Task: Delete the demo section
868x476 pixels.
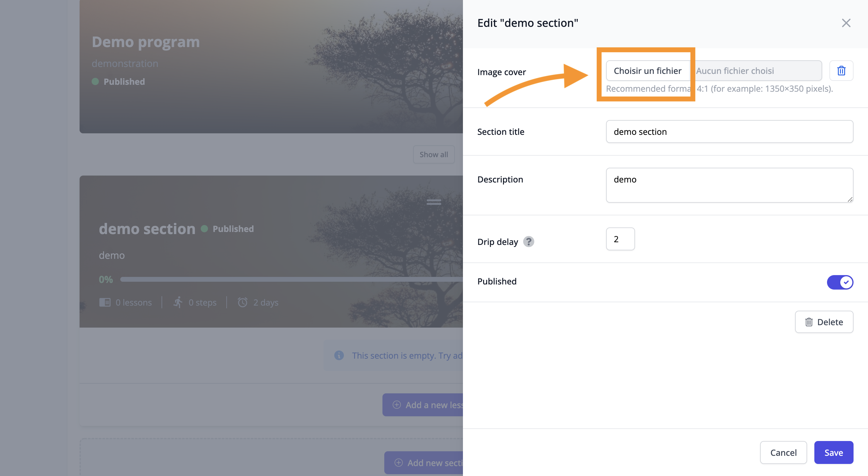Action: tap(824, 322)
